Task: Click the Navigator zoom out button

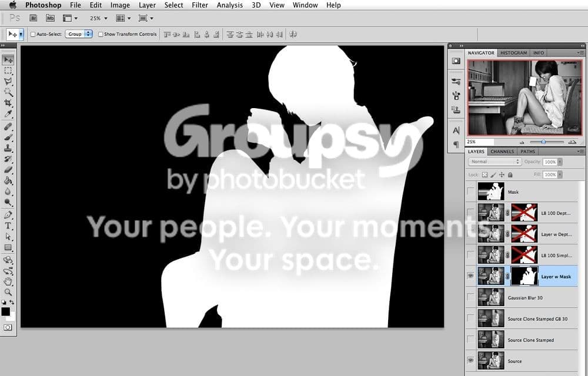Action: (522, 142)
